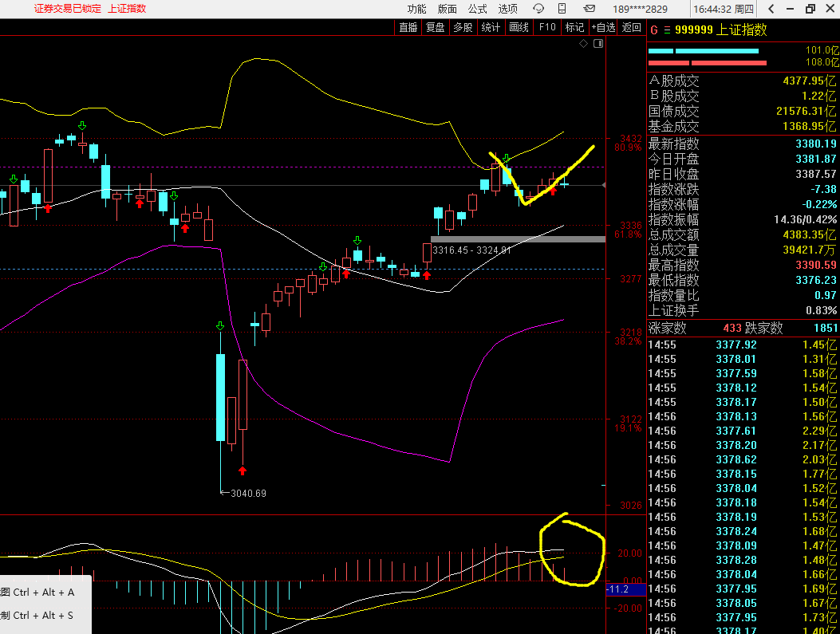Toggle the side panel layout icon
Screen dimensions: 840x634
598,44
